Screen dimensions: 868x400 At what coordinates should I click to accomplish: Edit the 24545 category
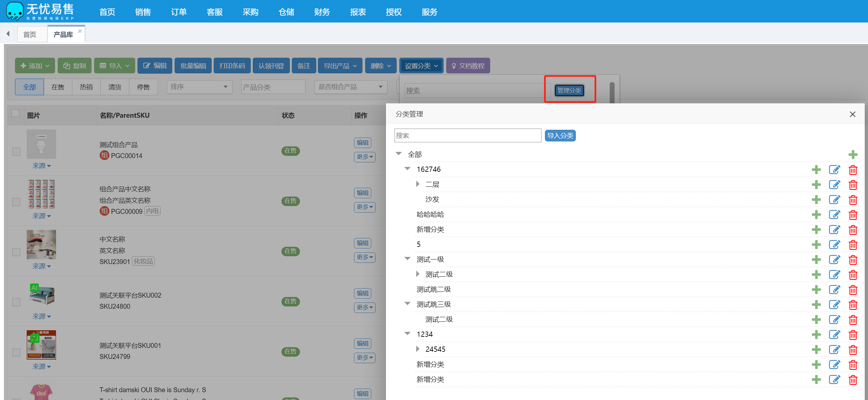click(x=835, y=350)
